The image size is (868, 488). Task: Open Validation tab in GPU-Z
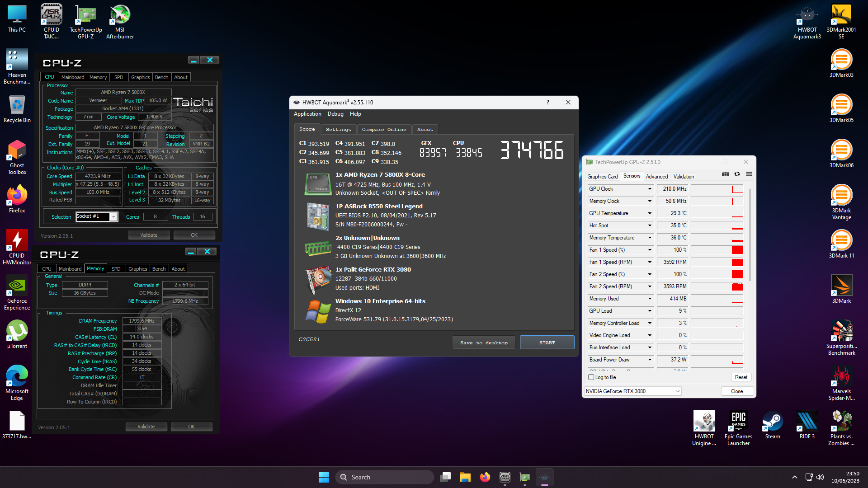684,177
